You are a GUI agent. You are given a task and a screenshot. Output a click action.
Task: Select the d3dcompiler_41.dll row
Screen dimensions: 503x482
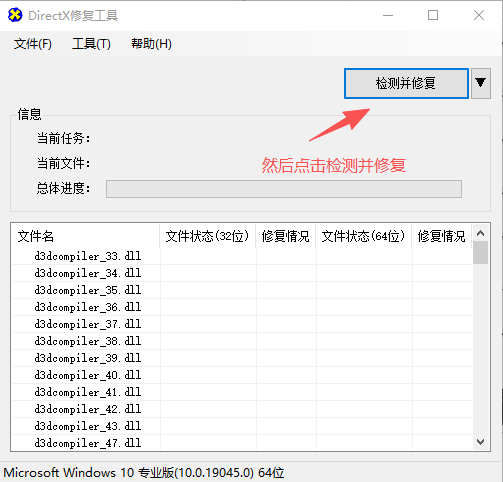pyautogui.click(x=242, y=392)
